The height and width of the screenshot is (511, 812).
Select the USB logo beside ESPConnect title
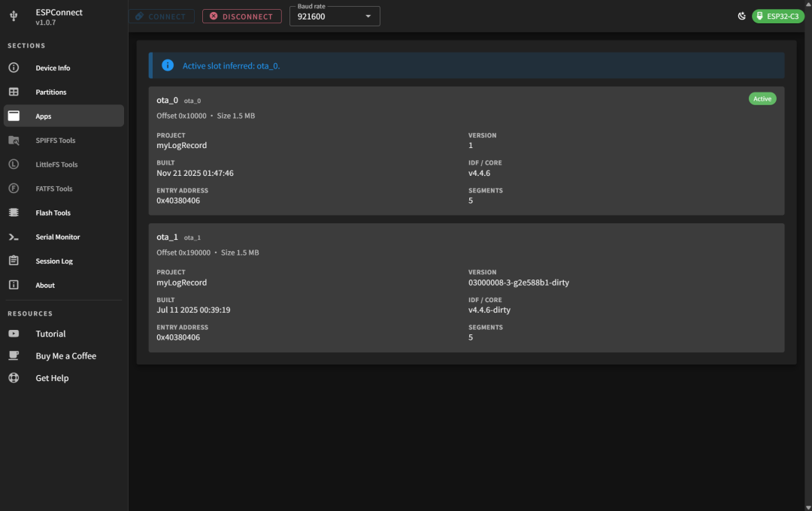(13, 15)
